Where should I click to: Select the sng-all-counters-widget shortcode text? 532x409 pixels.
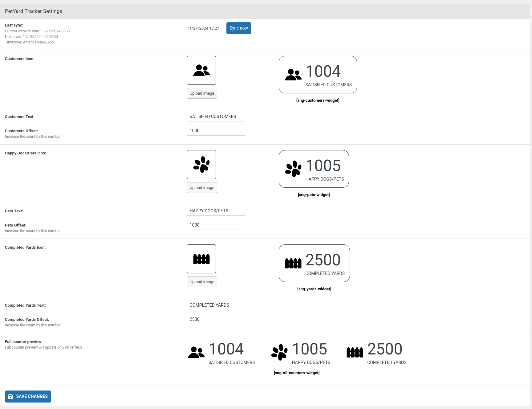pyautogui.click(x=297, y=373)
